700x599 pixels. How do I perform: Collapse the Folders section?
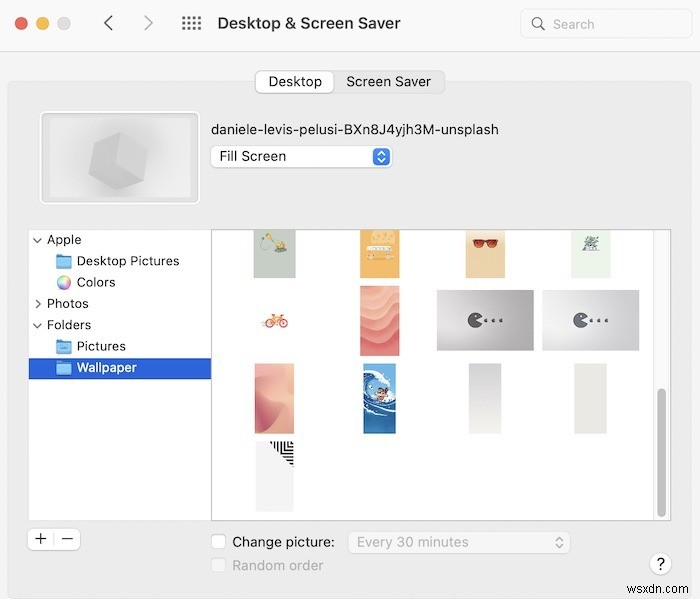tap(38, 325)
